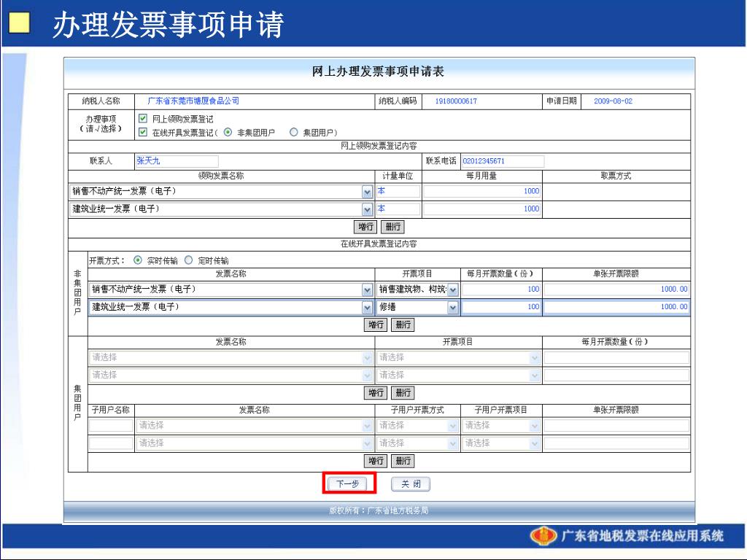The width and height of the screenshot is (747, 560).
Task: Click 联系人 field containing 张天九
Action: [x=177, y=161]
